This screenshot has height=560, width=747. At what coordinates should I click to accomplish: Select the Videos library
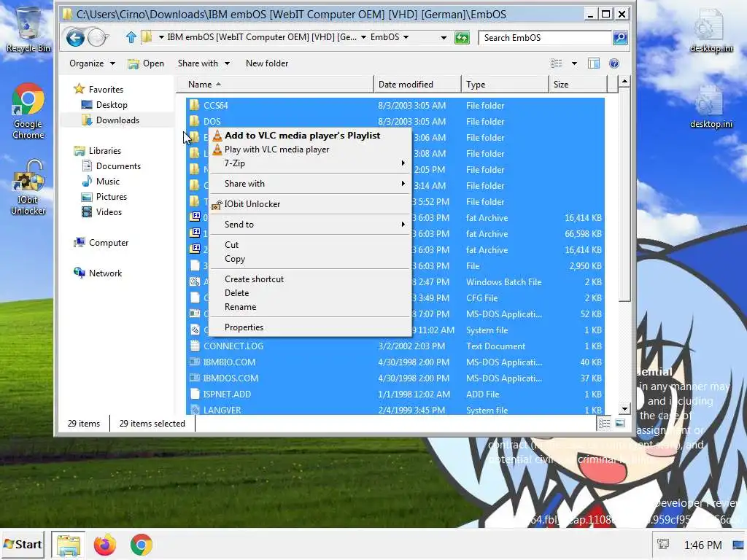tap(109, 212)
